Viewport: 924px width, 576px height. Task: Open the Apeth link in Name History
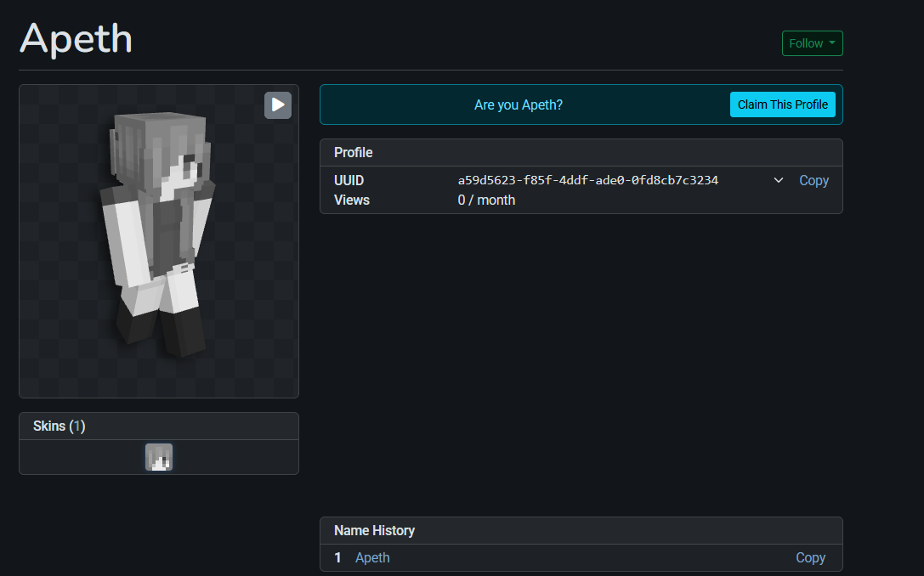pyautogui.click(x=372, y=557)
